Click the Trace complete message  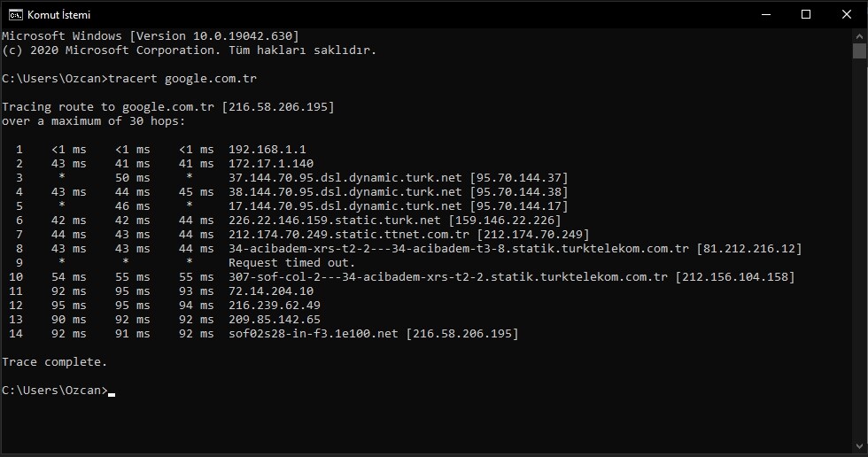click(54, 362)
